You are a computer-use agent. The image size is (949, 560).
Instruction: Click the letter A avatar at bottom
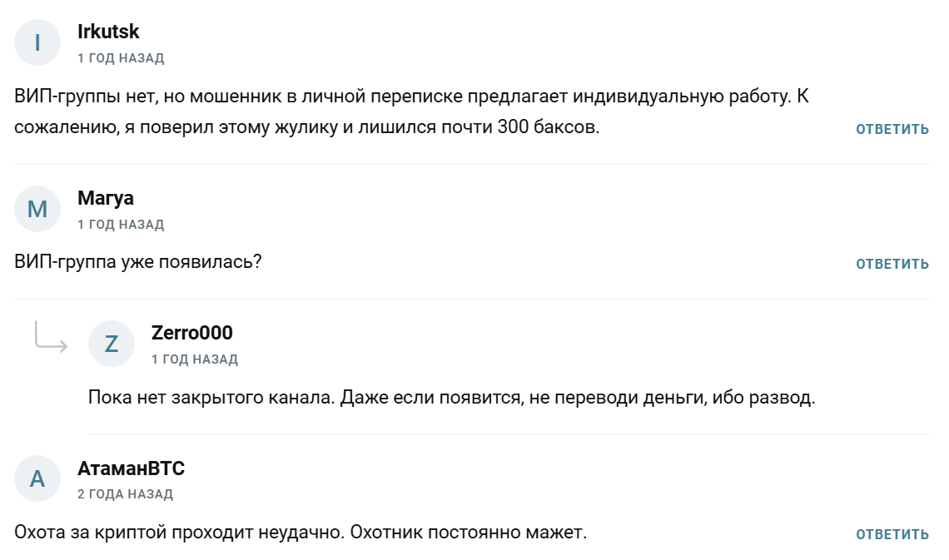coord(37,478)
